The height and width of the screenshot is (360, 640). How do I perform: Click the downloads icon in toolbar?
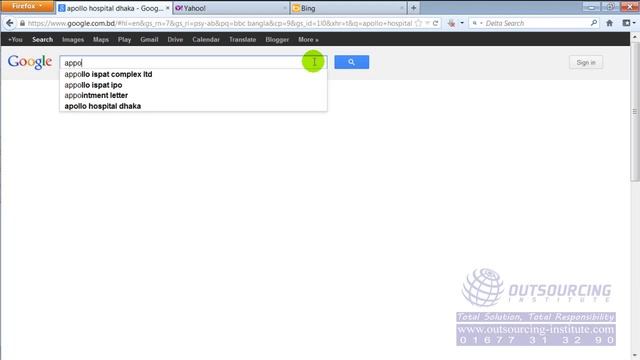click(451, 23)
